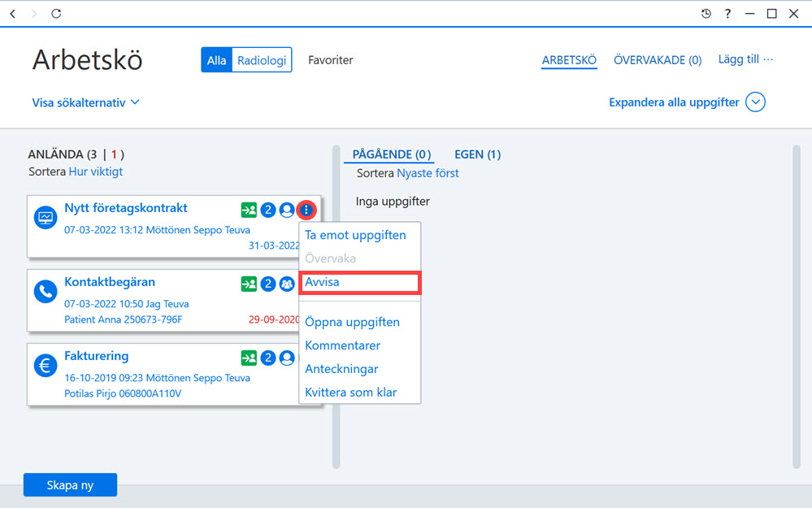This screenshot has height=508, width=812.
Task: Click the number 2 badge on Fakturering
Action: [267, 358]
